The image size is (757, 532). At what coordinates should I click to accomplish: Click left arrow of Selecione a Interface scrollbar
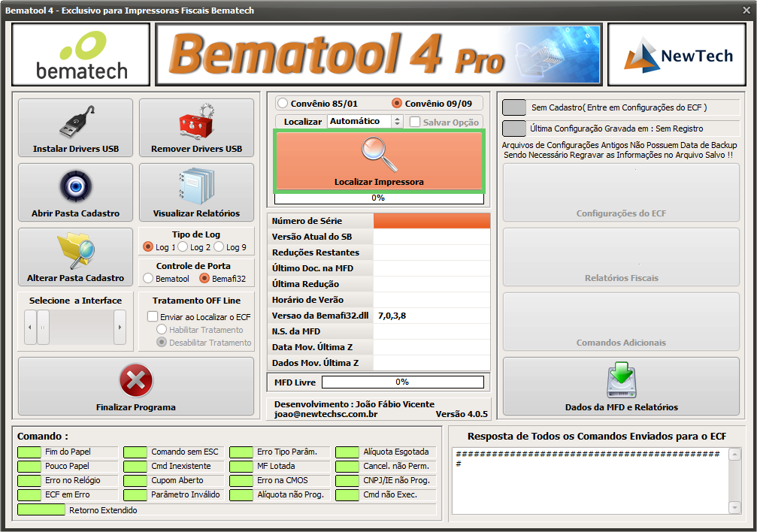click(x=30, y=328)
